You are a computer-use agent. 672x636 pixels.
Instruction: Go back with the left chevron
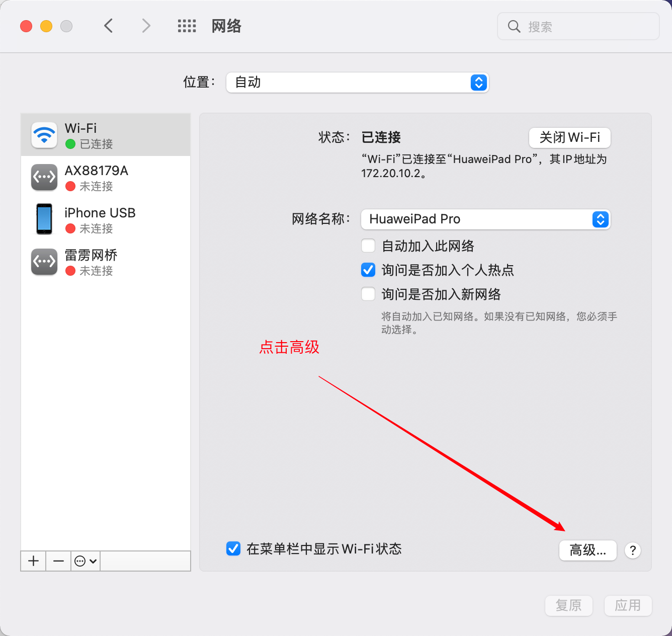point(108,26)
